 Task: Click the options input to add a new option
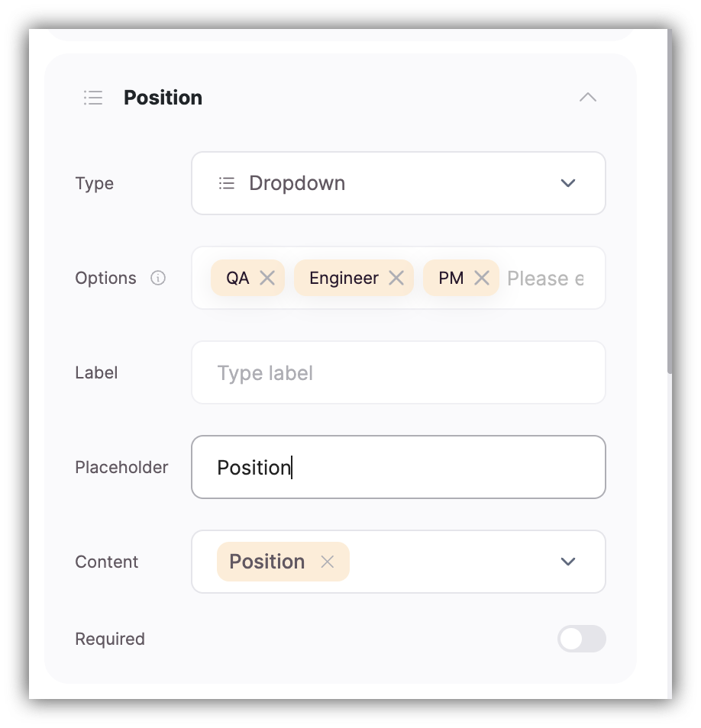click(x=546, y=278)
